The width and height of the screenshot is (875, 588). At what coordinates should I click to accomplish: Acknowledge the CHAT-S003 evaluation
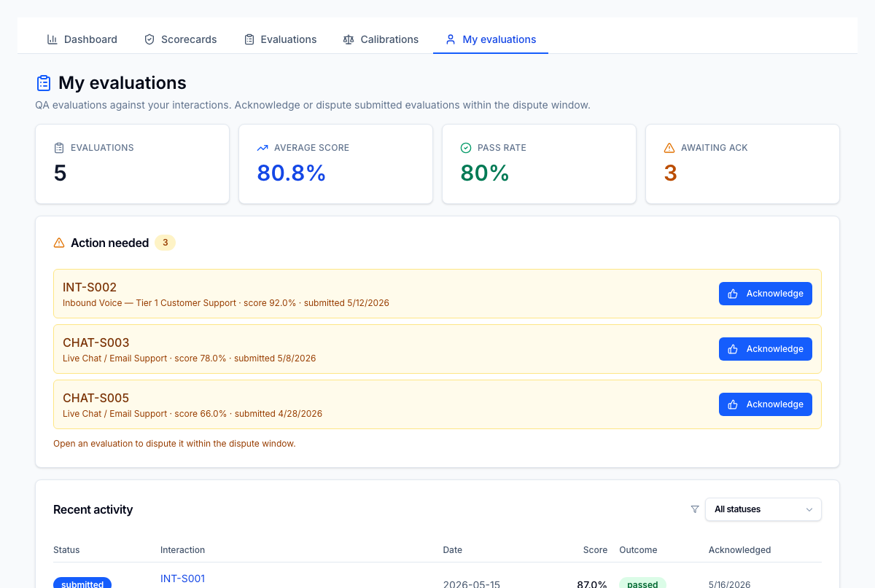766,349
